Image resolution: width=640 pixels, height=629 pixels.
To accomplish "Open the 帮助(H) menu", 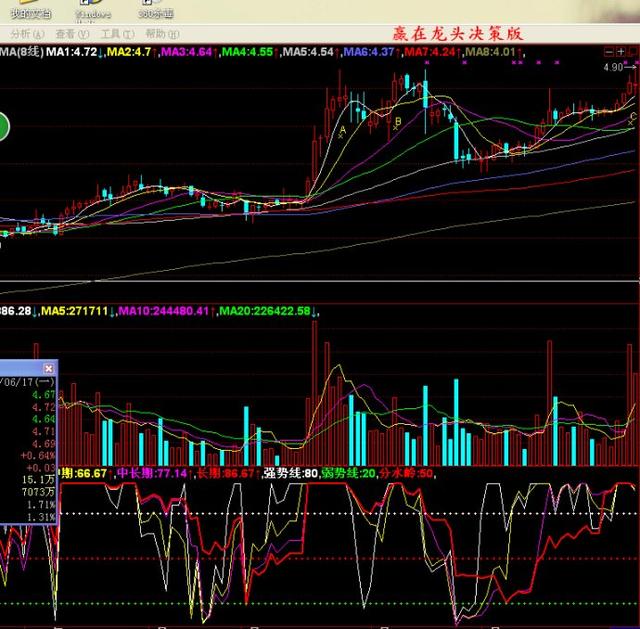I will tap(162, 34).
